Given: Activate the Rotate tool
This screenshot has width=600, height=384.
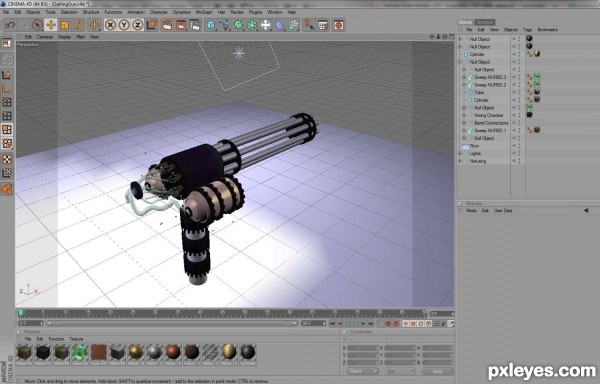Looking at the screenshot, I should (78, 25).
